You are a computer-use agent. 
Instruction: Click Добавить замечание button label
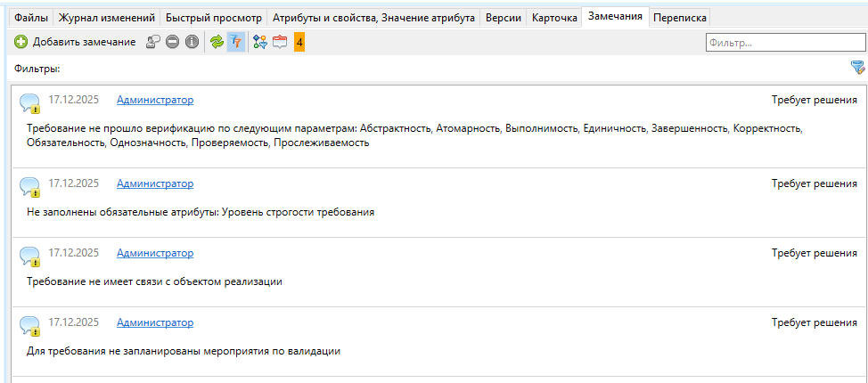(84, 42)
